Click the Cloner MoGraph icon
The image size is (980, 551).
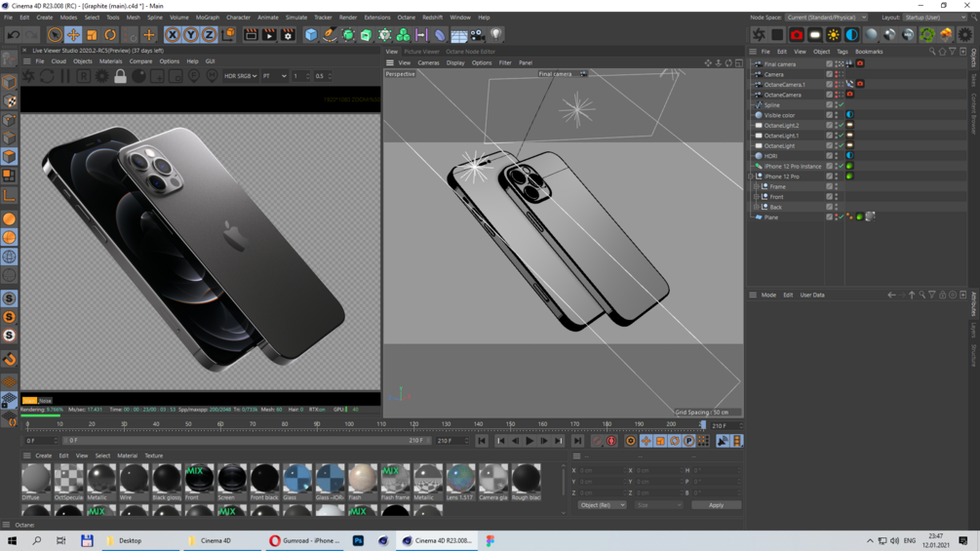403,35
